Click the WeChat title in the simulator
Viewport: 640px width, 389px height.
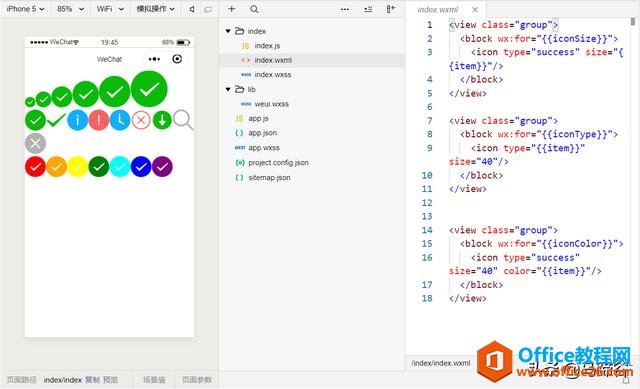[109, 59]
